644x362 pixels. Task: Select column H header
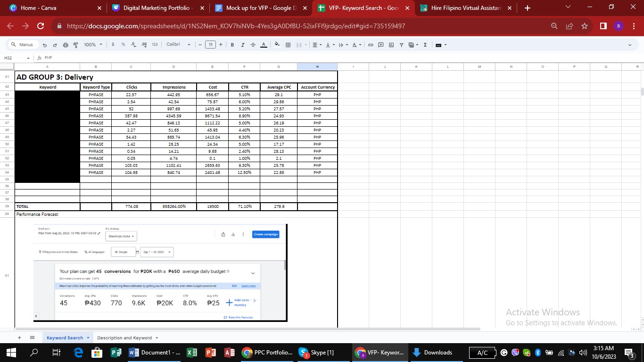tap(317, 67)
